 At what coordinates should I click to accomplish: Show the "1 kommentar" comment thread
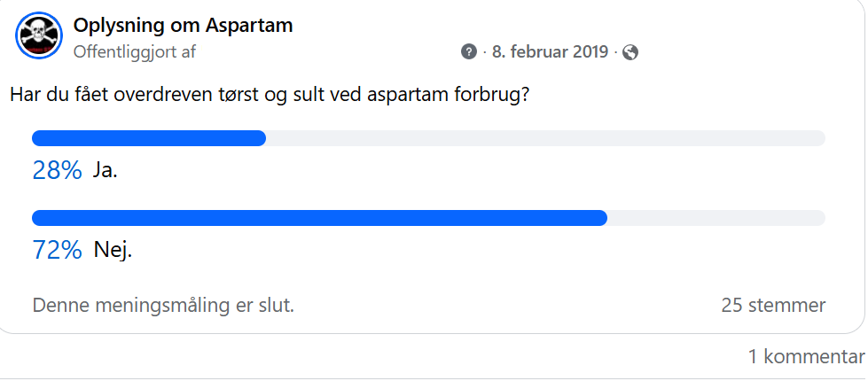tap(805, 357)
